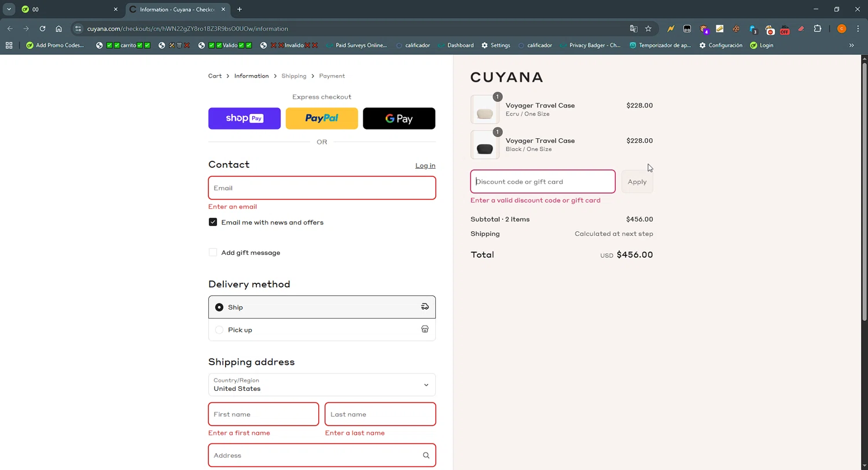Go back in browser history

click(10, 28)
